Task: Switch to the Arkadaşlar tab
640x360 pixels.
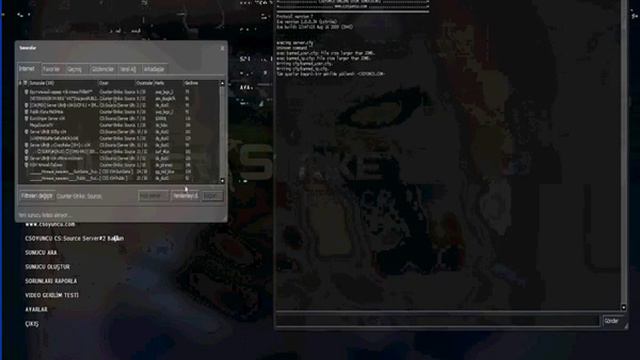Action: coord(154,69)
